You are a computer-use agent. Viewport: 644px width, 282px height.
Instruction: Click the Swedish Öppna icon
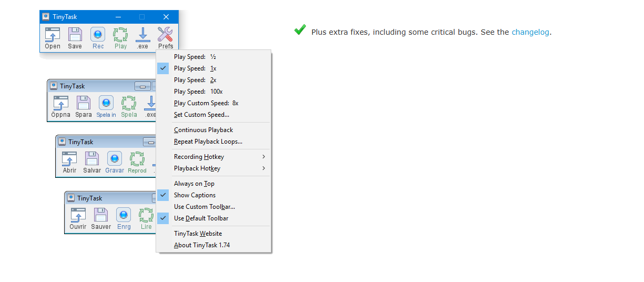click(x=61, y=103)
